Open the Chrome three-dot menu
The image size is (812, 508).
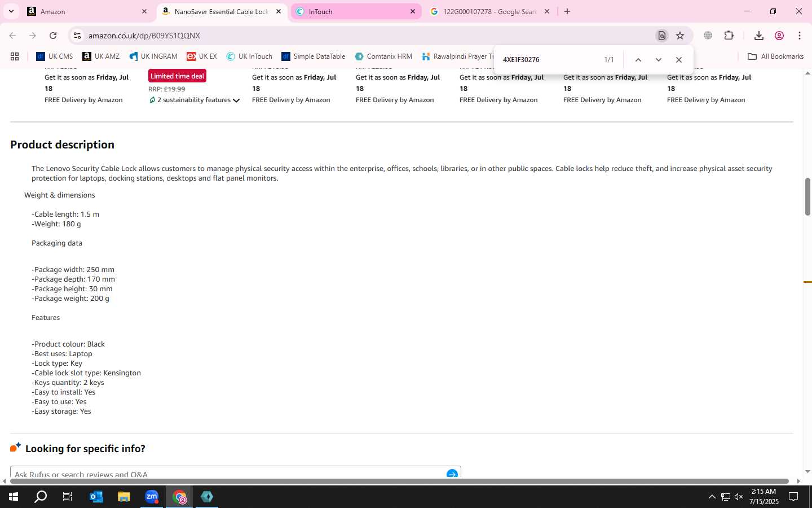pyautogui.click(x=800, y=36)
